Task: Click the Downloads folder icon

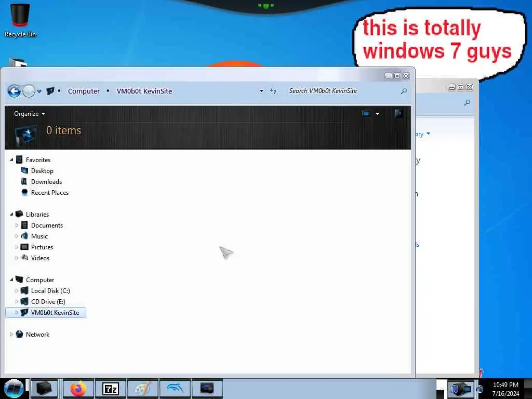Action: pyautogui.click(x=24, y=181)
